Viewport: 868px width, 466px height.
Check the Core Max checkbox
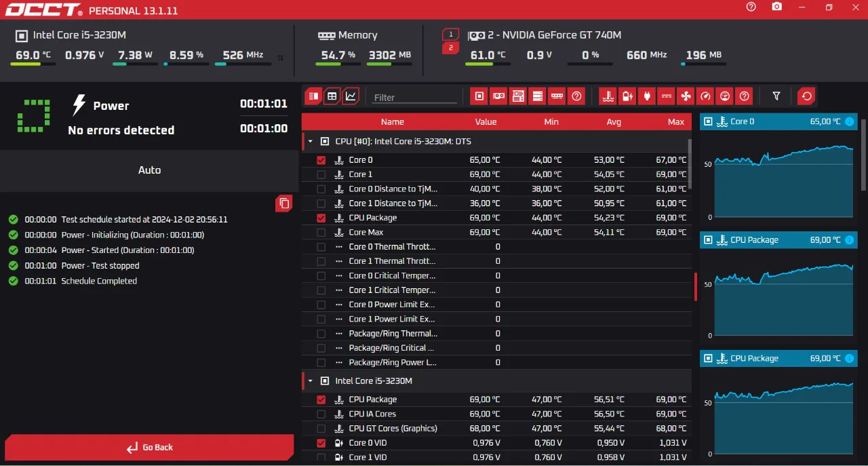pos(321,232)
